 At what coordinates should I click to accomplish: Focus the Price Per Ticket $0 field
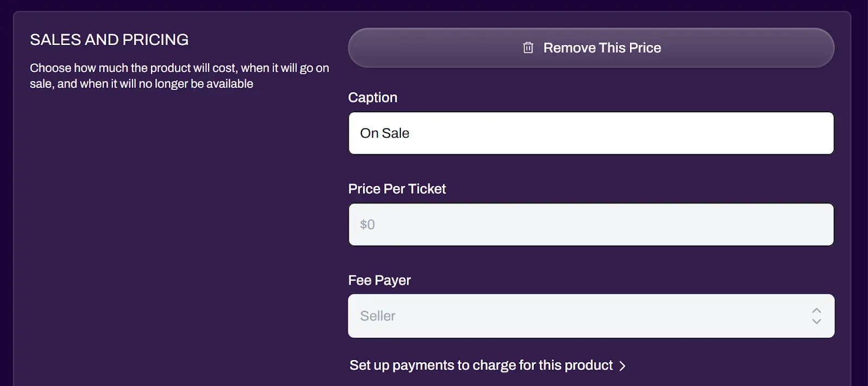click(x=591, y=224)
